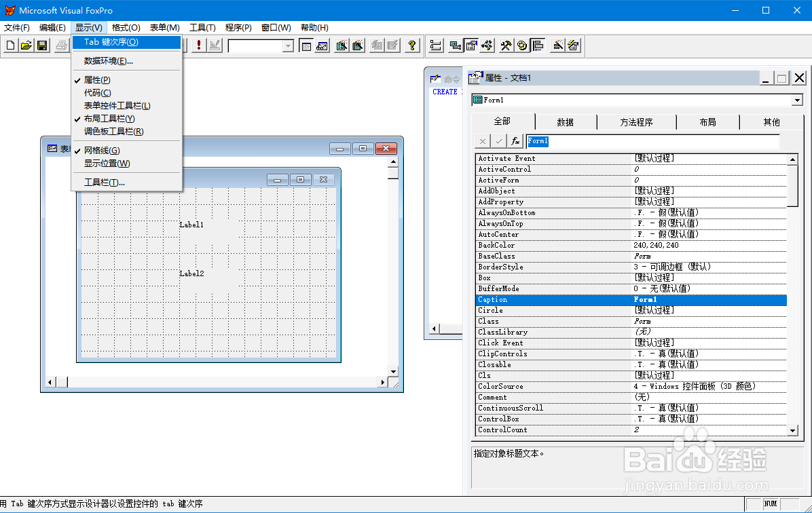Choose 代码(C) from the 显示 menu
The width and height of the screenshot is (812, 513).
(126, 93)
